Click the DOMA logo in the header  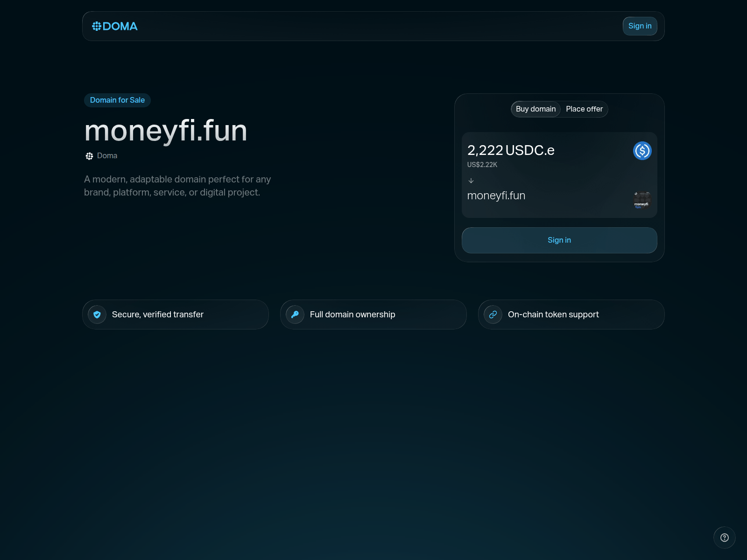(x=115, y=26)
